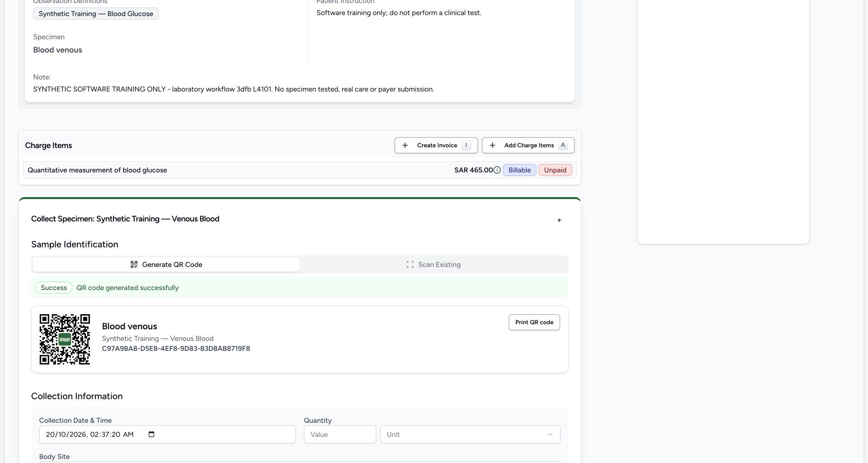Switch to the Generate QR Code tab
The width and height of the screenshot is (868, 463).
[166, 264]
